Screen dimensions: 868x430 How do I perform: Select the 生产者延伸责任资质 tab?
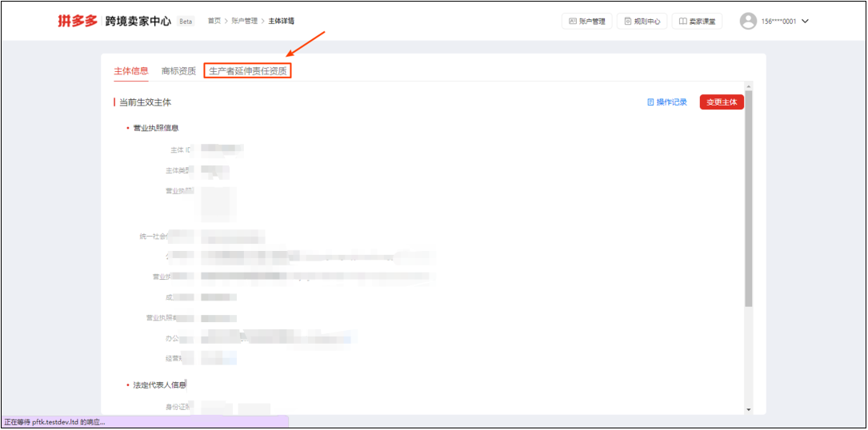pos(247,71)
